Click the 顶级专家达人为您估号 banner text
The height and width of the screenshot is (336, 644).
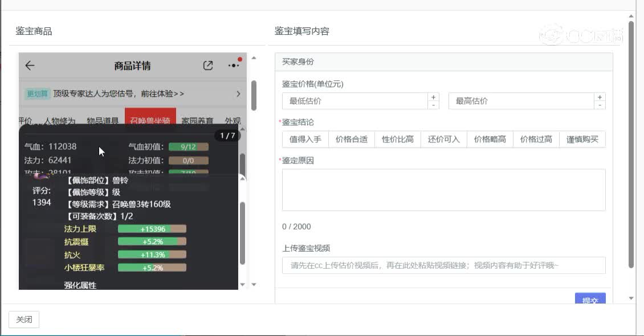point(119,94)
